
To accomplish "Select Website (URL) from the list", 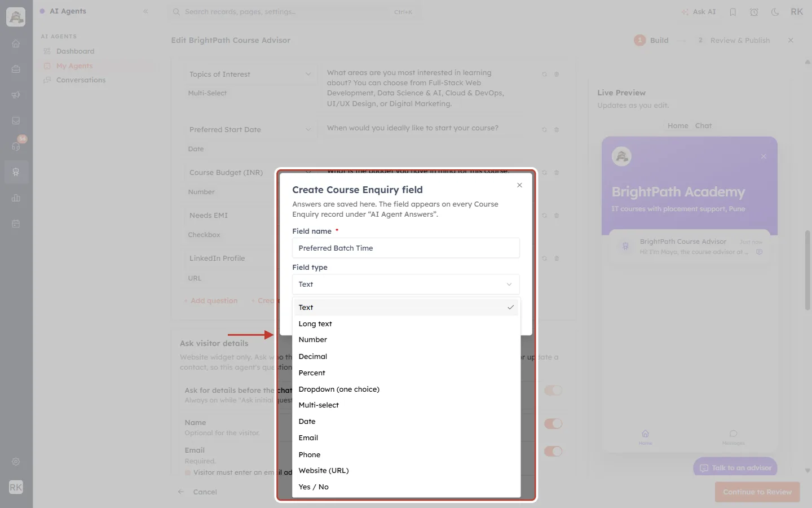I will click(x=406, y=471).
